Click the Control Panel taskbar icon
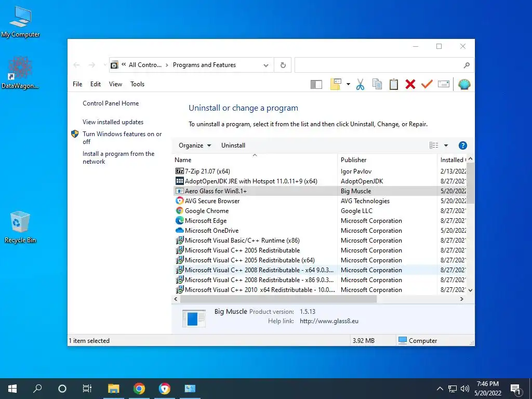 pyautogui.click(x=190, y=389)
